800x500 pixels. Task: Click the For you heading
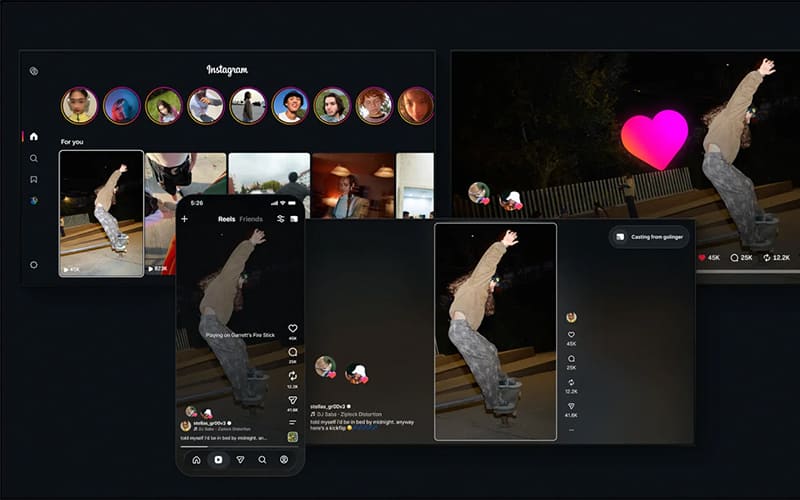click(x=72, y=142)
